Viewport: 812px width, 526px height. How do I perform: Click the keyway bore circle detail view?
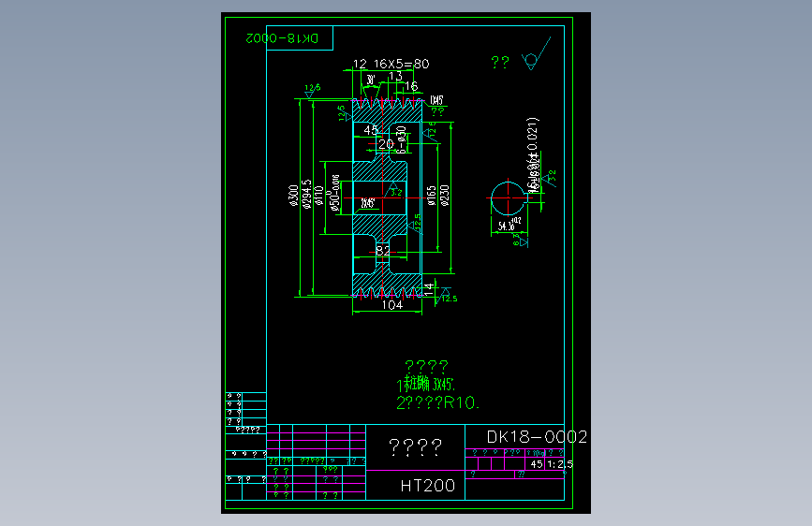[508, 197]
